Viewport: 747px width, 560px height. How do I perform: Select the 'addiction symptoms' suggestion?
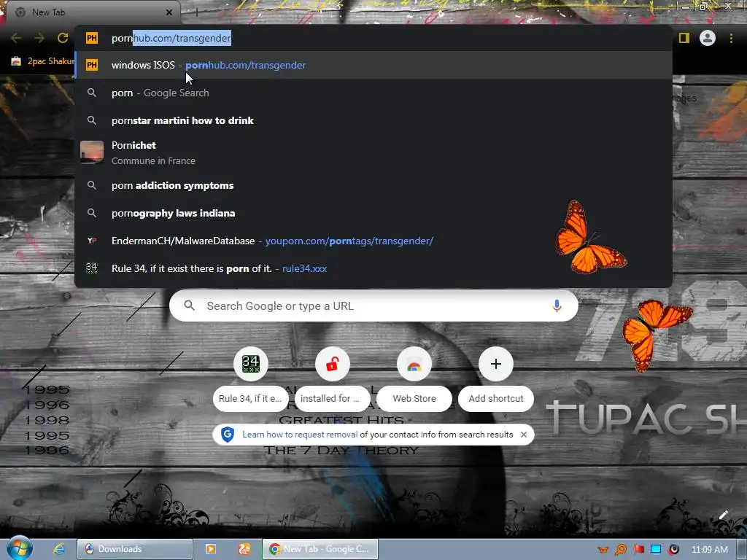tap(373, 185)
